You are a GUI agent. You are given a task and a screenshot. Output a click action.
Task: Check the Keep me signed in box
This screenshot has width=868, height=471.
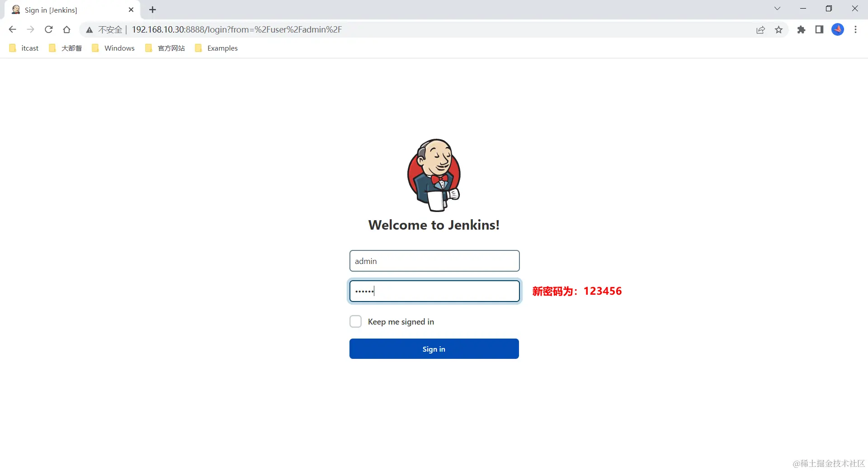355,321
